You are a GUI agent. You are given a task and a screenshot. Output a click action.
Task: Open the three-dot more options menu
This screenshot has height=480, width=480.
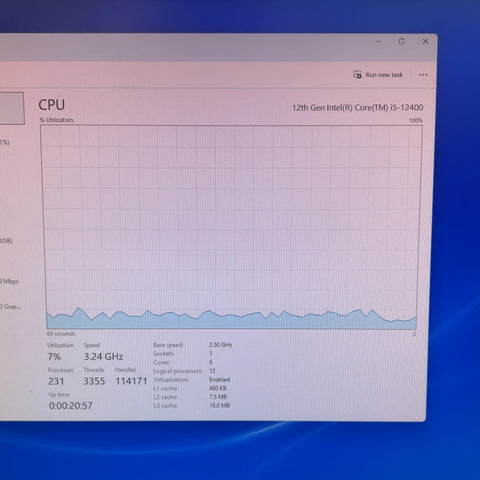(x=423, y=75)
